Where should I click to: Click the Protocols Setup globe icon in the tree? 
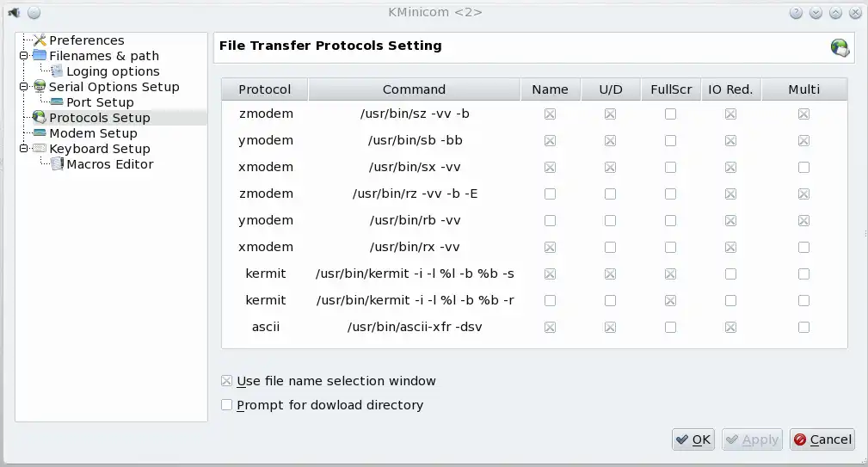click(x=40, y=117)
